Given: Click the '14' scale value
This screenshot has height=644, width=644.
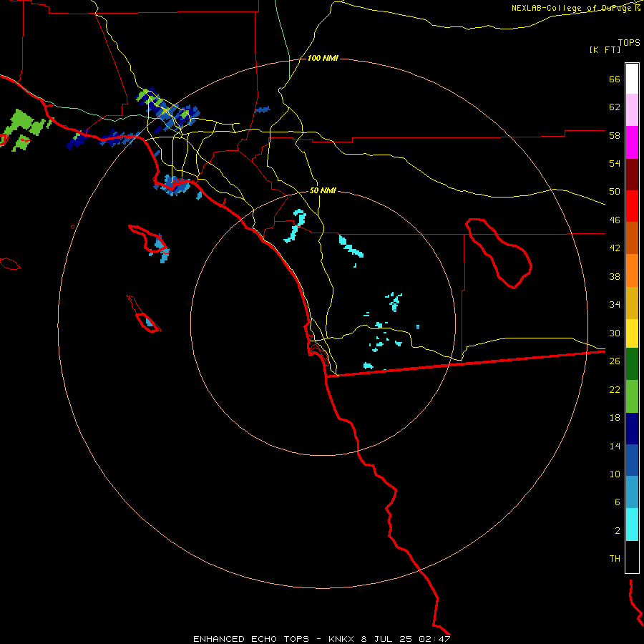Looking at the screenshot, I should (615, 446).
